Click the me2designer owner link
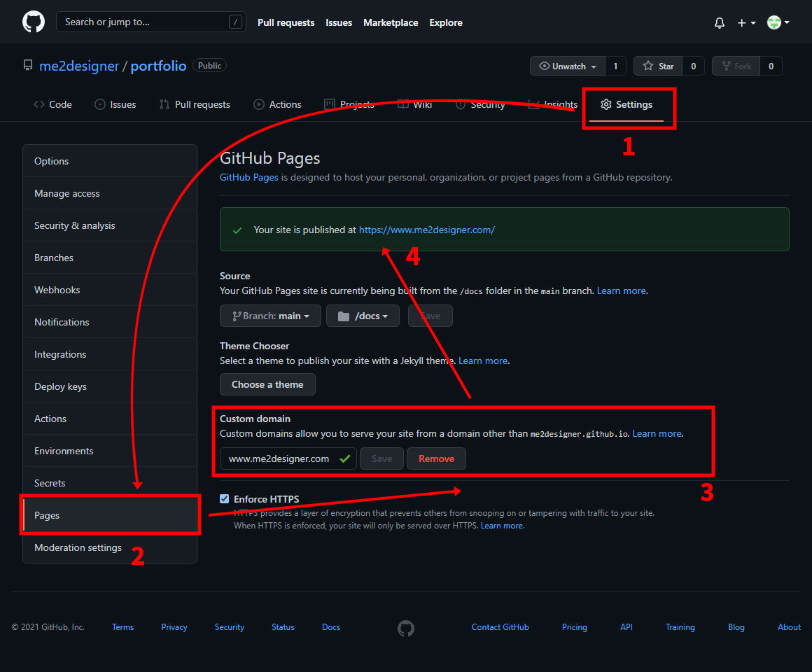The width and height of the screenshot is (812, 672). coord(79,66)
